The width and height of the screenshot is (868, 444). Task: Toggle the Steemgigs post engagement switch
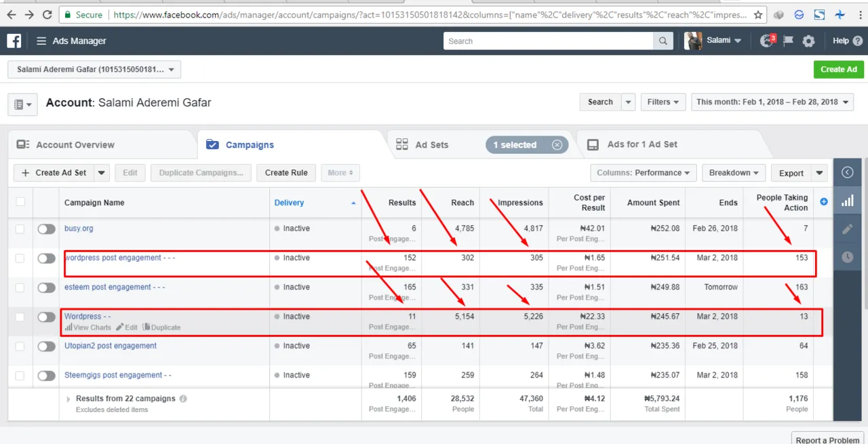[46, 376]
